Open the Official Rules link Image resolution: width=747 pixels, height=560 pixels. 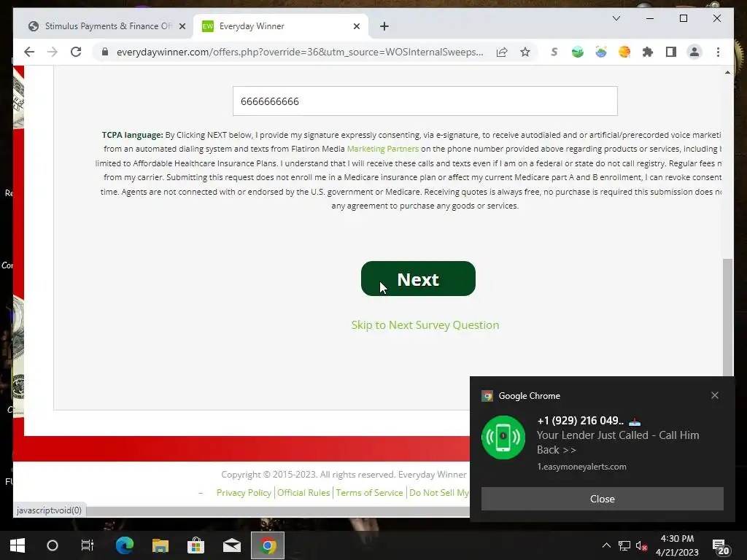(x=303, y=492)
